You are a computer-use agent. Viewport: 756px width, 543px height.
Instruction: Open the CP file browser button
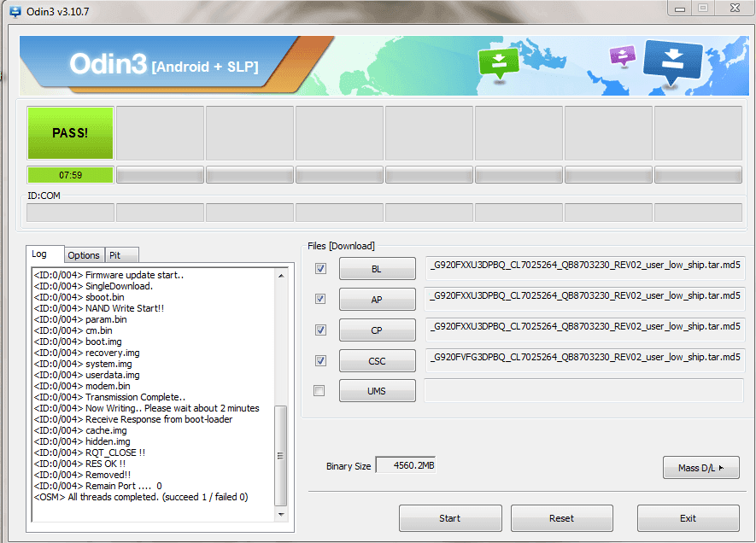(x=377, y=330)
